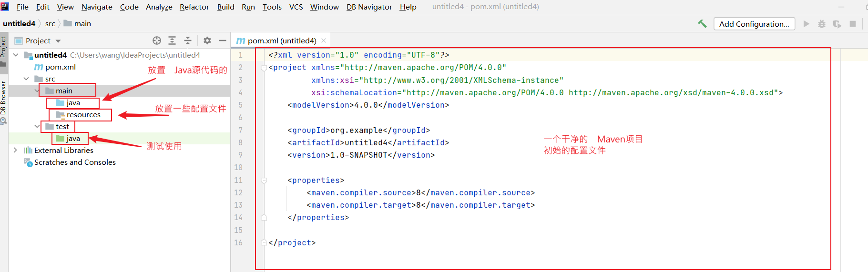Expand the External Libraries node
Viewport: 868px width, 272px height.
pyautogui.click(x=15, y=150)
